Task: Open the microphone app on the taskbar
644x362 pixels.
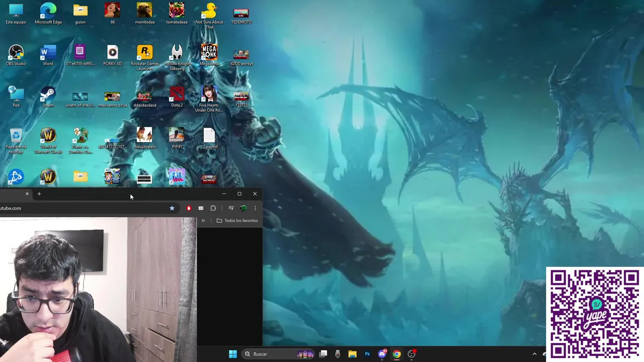Action: [338, 354]
